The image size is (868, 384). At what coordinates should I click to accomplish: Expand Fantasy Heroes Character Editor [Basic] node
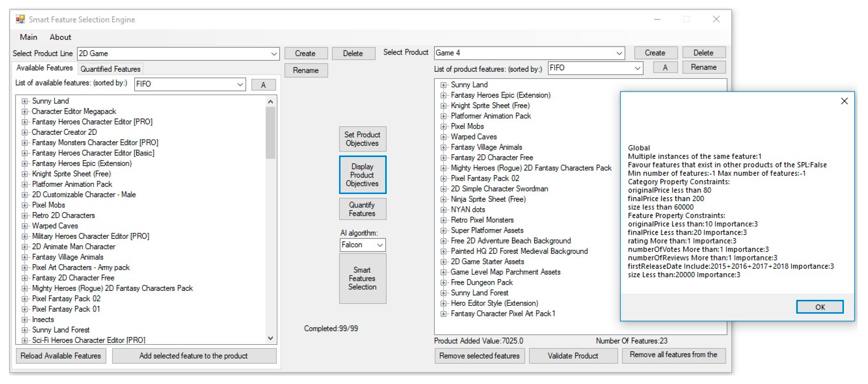click(x=25, y=153)
